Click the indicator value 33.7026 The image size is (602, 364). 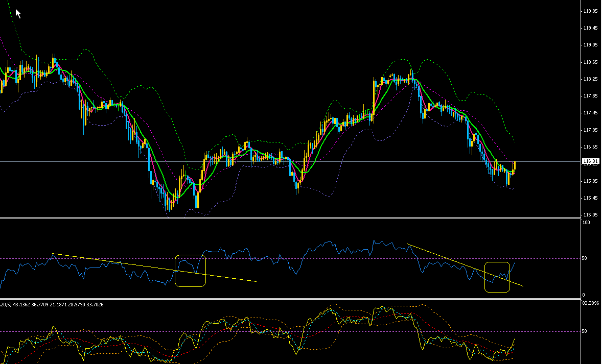[95, 305]
